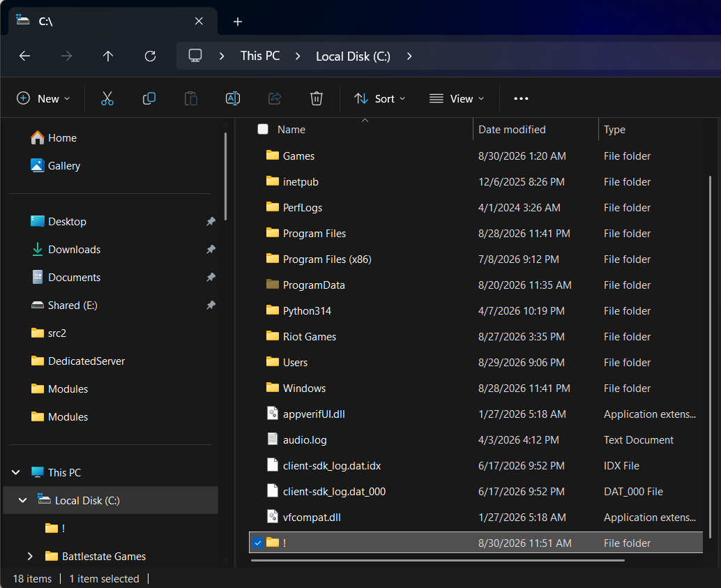The height and width of the screenshot is (588, 721).
Task: Click the Share icon in toolbar
Action: pos(275,98)
